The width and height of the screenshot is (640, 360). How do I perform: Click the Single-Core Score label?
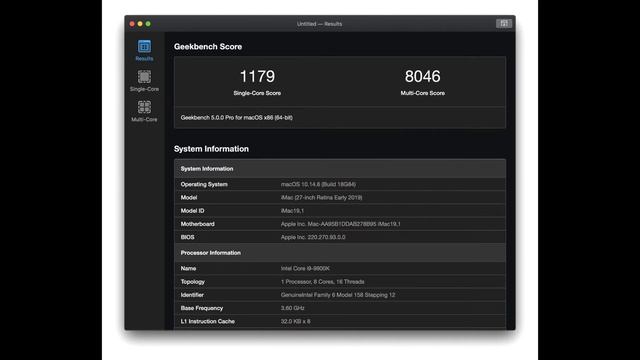257,93
